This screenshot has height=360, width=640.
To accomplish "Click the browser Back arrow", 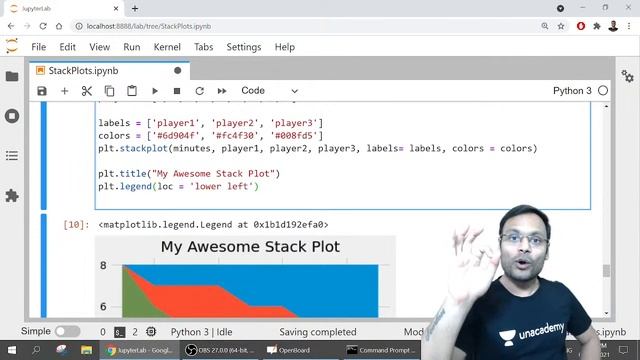I will point(11,26).
